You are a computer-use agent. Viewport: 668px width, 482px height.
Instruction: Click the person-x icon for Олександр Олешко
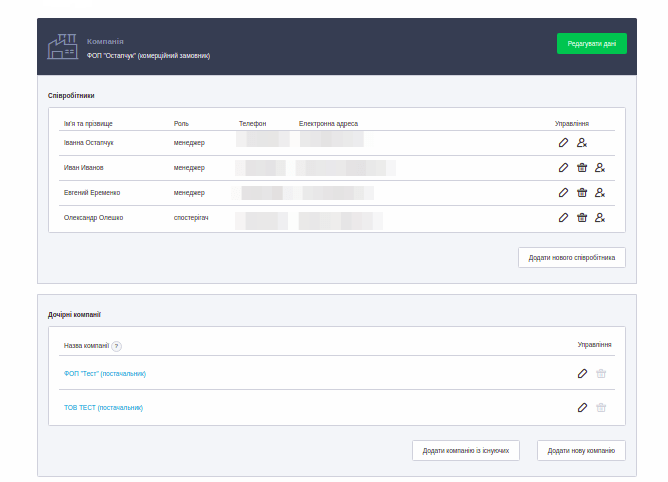click(600, 217)
